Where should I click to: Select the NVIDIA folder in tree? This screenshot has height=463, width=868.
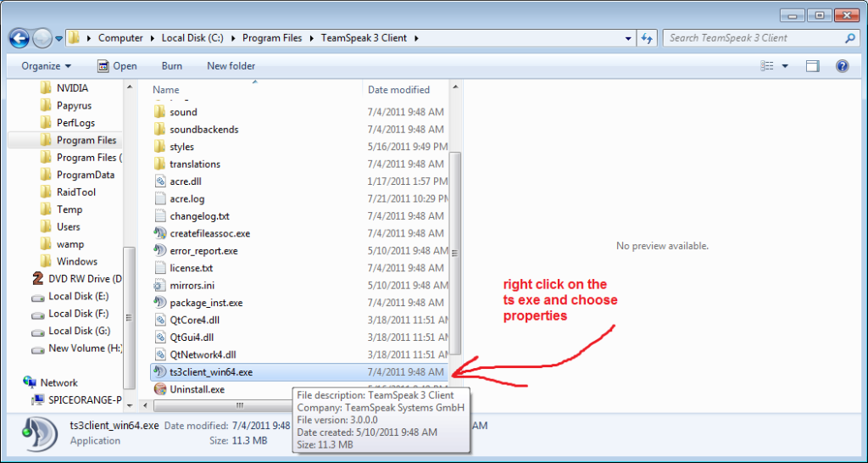coord(72,88)
